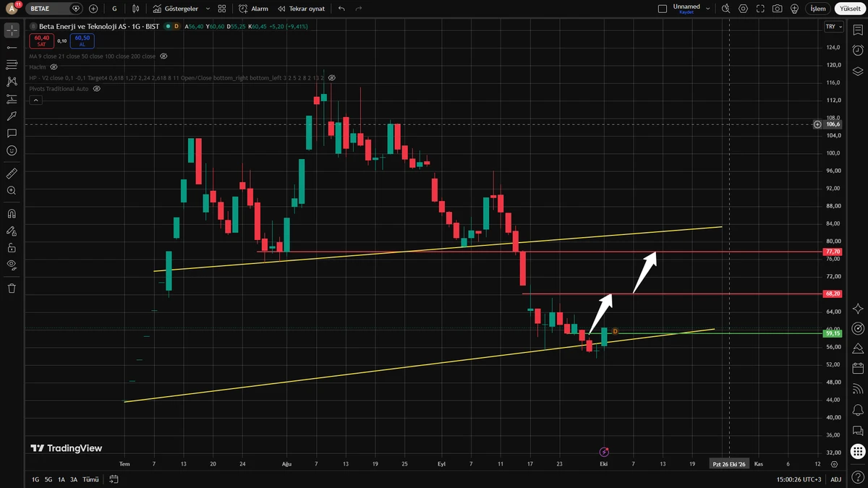The width and height of the screenshot is (868, 488).
Task: Activate the zoom in tool
Action: coord(12,191)
